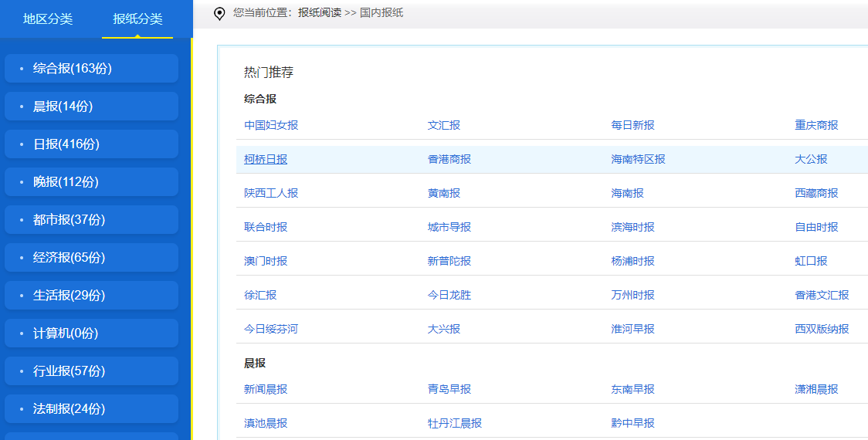The image size is (868, 440).
Task: Open 杨浦时报 link
Action: pyautogui.click(x=632, y=261)
